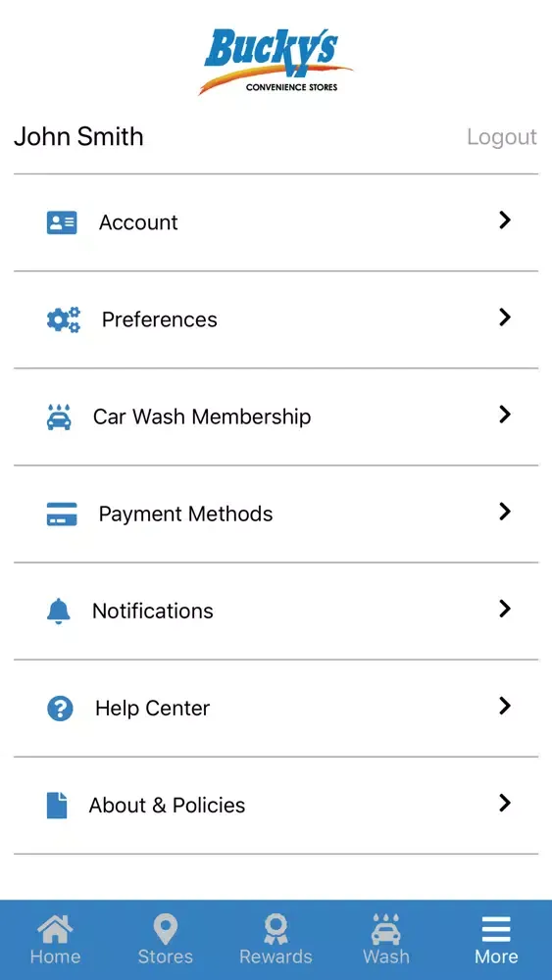
Task: Click the Logout link
Action: [x=502, y=137]
